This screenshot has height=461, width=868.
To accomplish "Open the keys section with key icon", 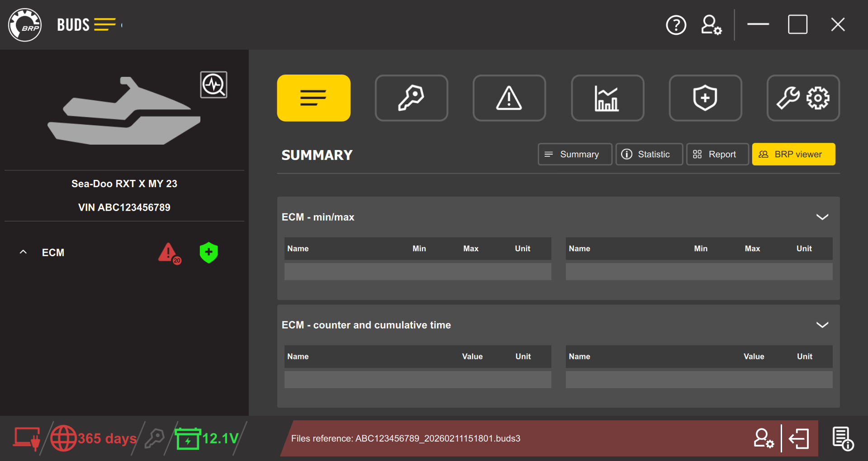I will [x=411, y=98].
